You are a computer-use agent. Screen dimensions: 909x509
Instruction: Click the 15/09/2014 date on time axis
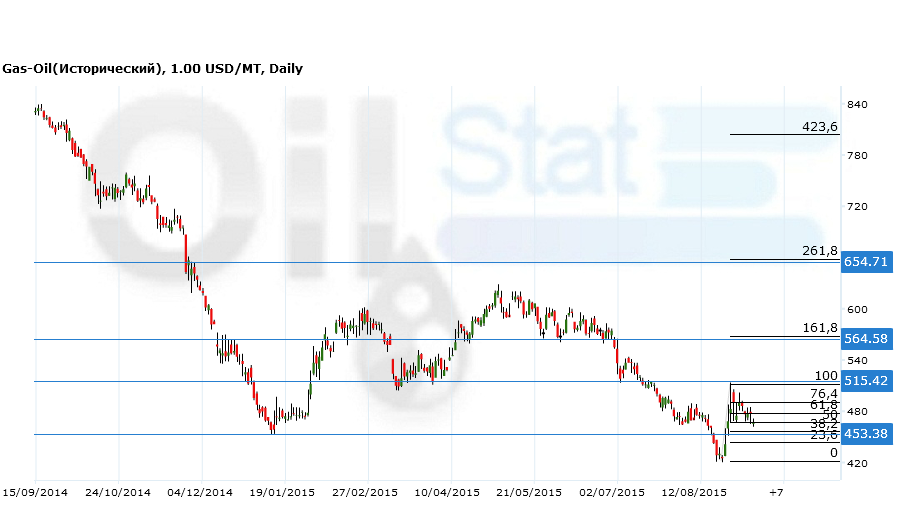(x=35, y=492)
